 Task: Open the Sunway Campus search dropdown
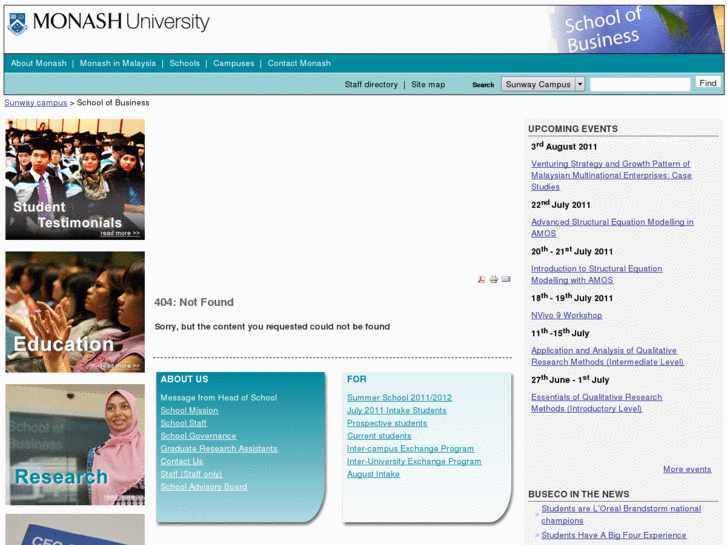coord(543,84)
